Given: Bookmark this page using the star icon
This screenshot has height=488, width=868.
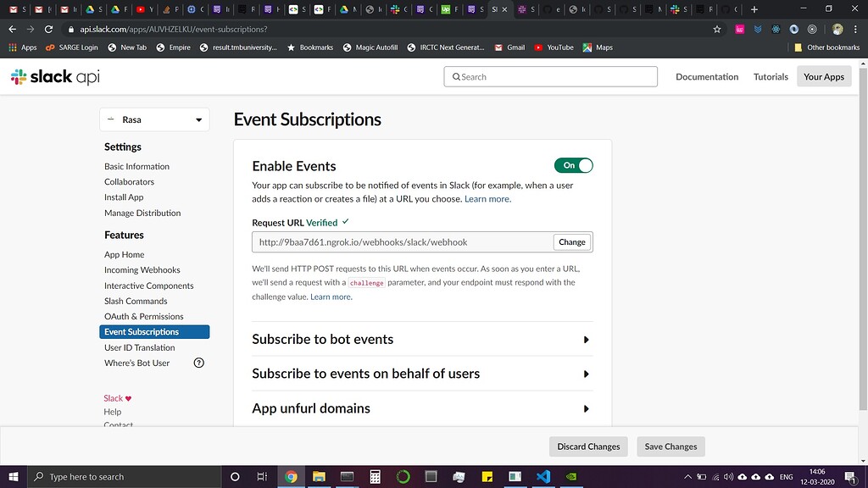Looking at the screenshot, I should [718, 28].
